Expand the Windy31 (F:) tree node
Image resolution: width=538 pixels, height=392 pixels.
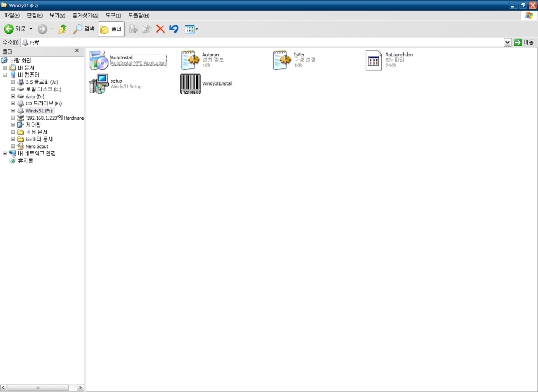[x=13, y=111]
